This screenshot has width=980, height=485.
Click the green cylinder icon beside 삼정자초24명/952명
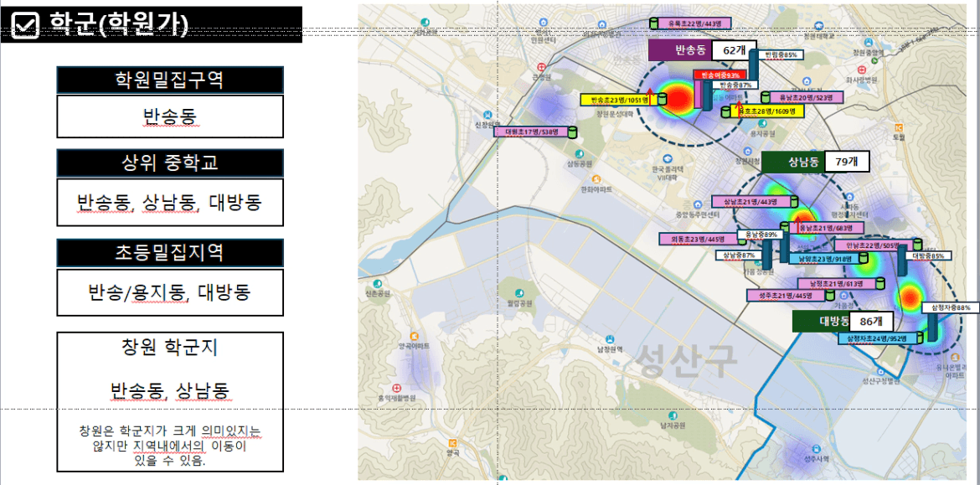click(x=920, y=338)
